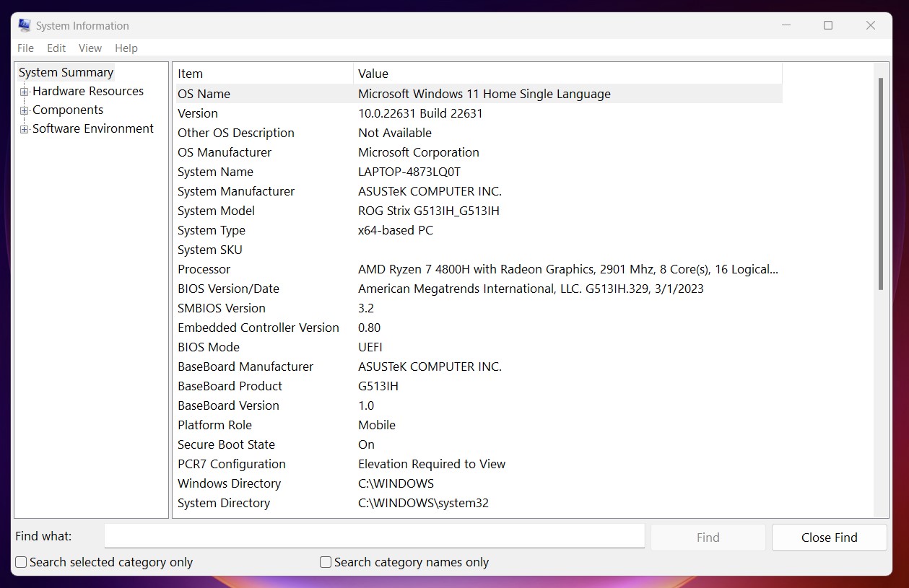The image size is (909, 588).
Task: Minimize the System Information window
Action: pos(786,25)
